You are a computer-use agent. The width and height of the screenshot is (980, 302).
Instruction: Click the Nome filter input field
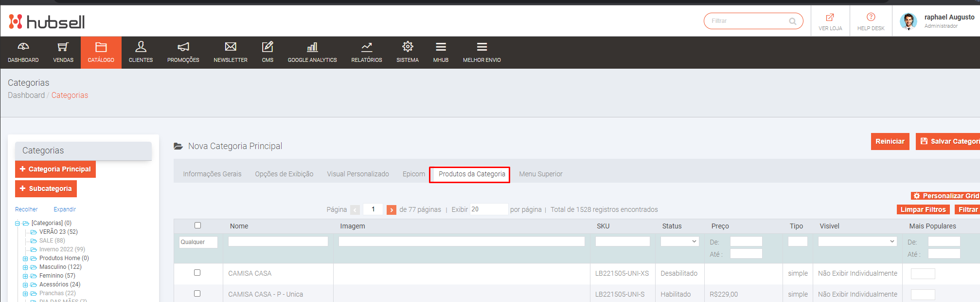point(278,242)
